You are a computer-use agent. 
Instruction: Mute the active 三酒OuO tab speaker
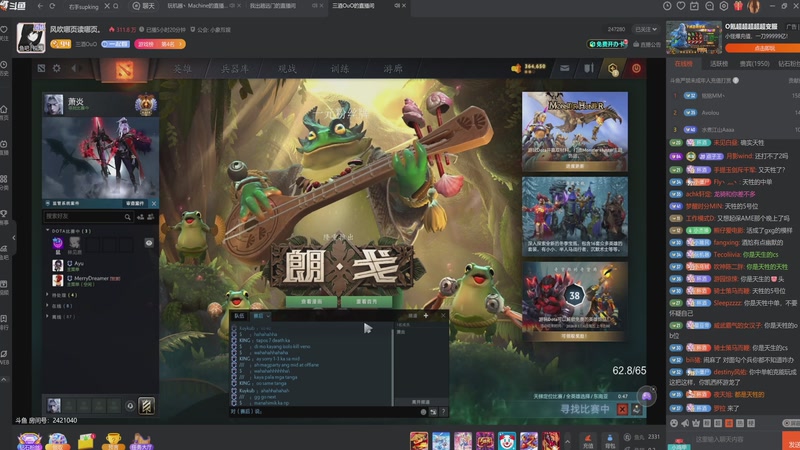(x=396, y=6)
